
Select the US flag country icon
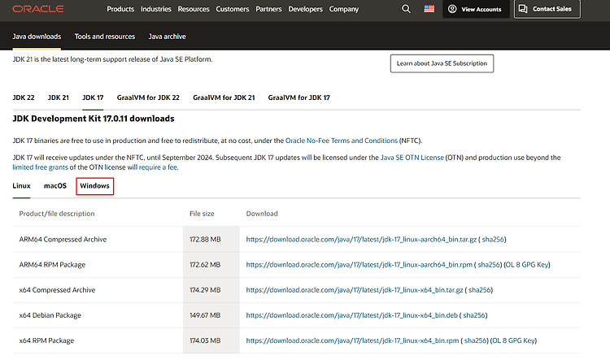point(429,9)
